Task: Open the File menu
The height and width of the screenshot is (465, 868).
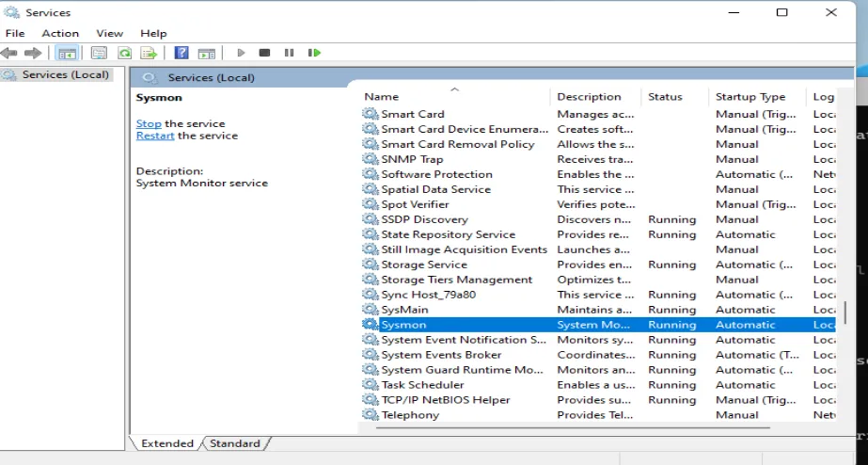Action: 15,33
